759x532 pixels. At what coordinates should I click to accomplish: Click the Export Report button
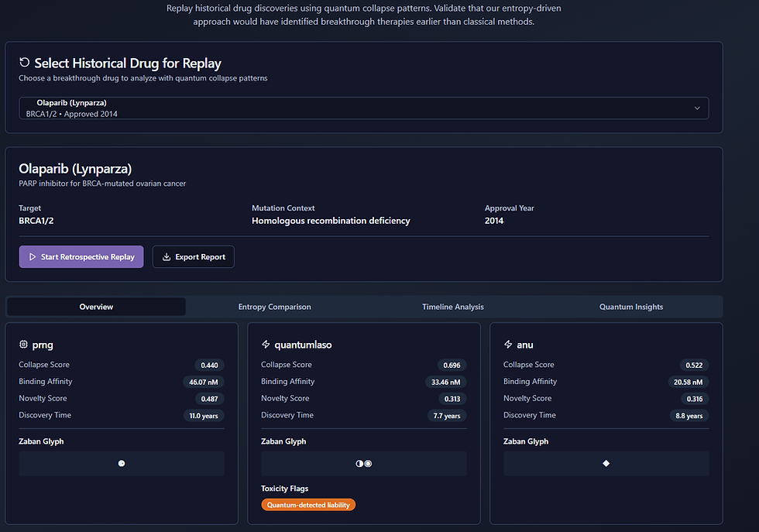tap(194, 256)
